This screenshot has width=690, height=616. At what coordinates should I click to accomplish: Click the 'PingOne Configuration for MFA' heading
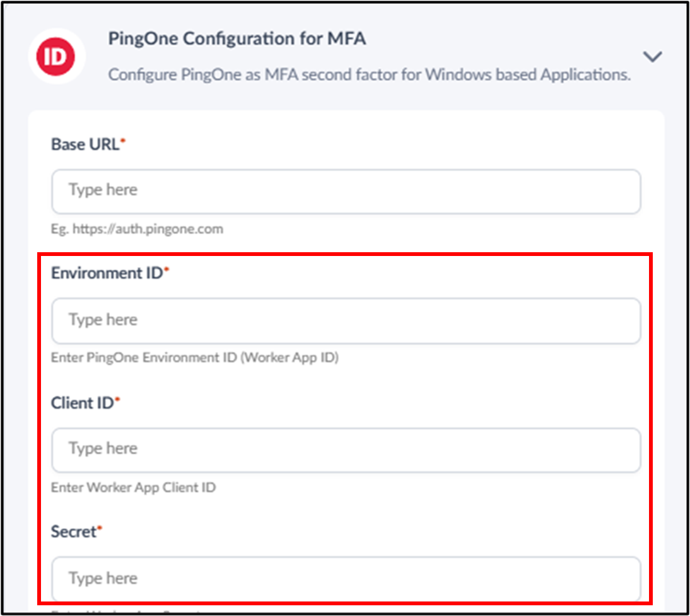237,38
